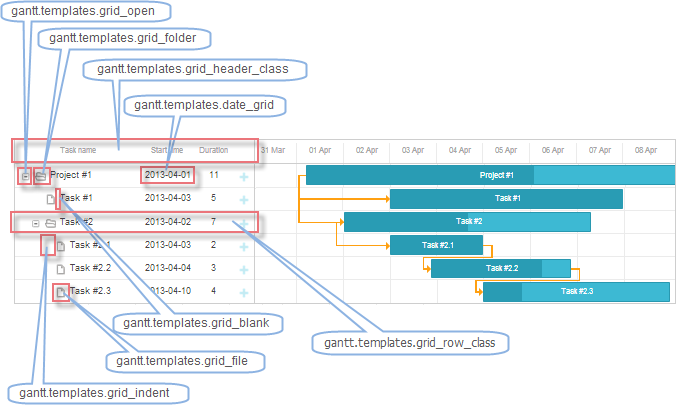The width and height of the screenshot is (676, 405).
Task: Click the Task #2 folder icon
Action: pyautogui.click(x=50, y=222)
